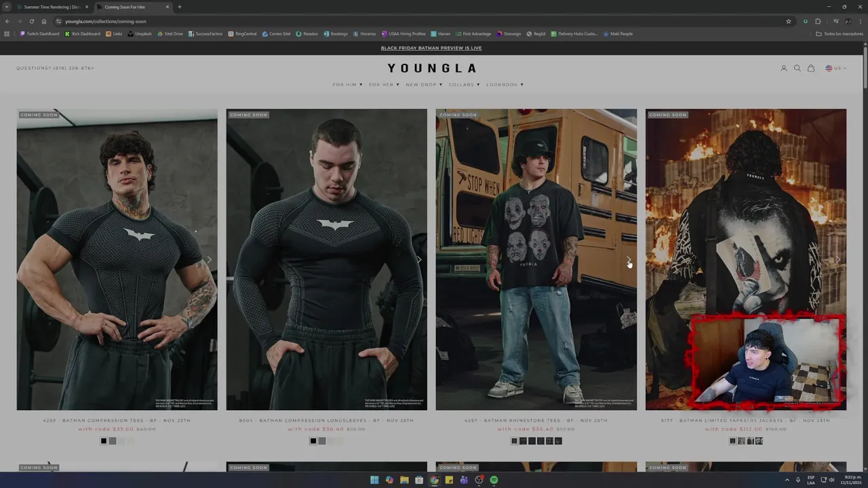Screen dimensions: 868x488
Task: Open the tab search arrow at top-left of the tab strip
Action: click(7, 7)
